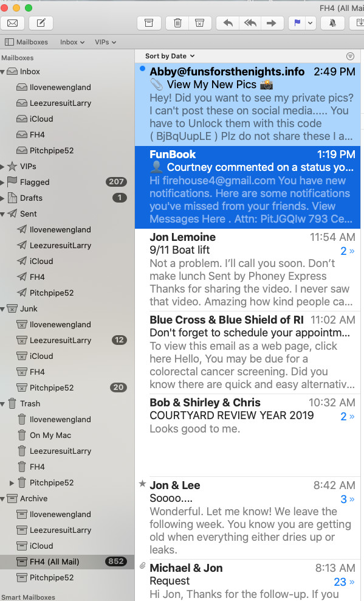Expand the 23-message Michael & Jon thread

(x=345, y=582)
